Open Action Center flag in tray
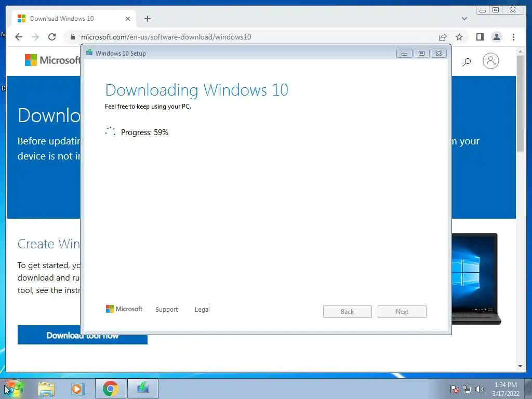The height and width of the screenshot is (399, 532). click(x=454, y=389)
